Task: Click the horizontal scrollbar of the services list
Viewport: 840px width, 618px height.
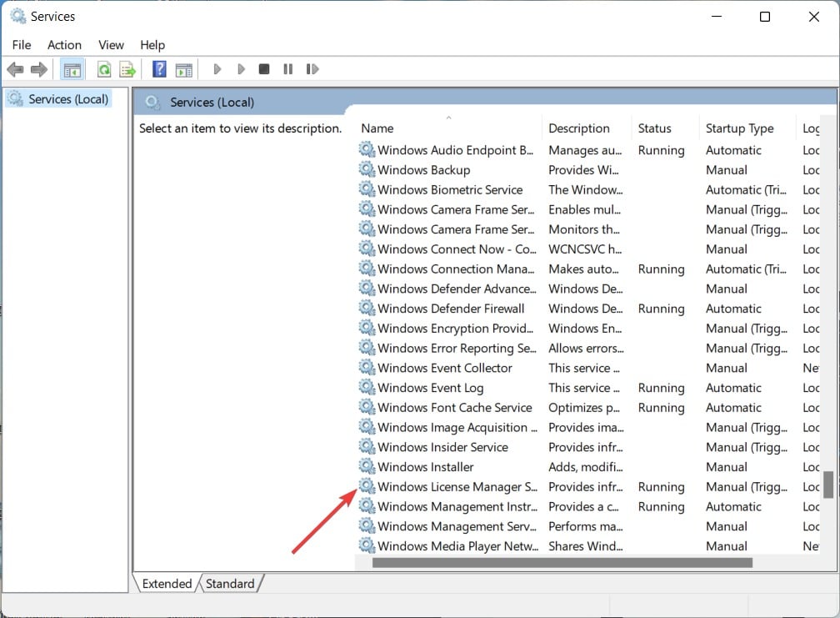Action: click(562, 563)
